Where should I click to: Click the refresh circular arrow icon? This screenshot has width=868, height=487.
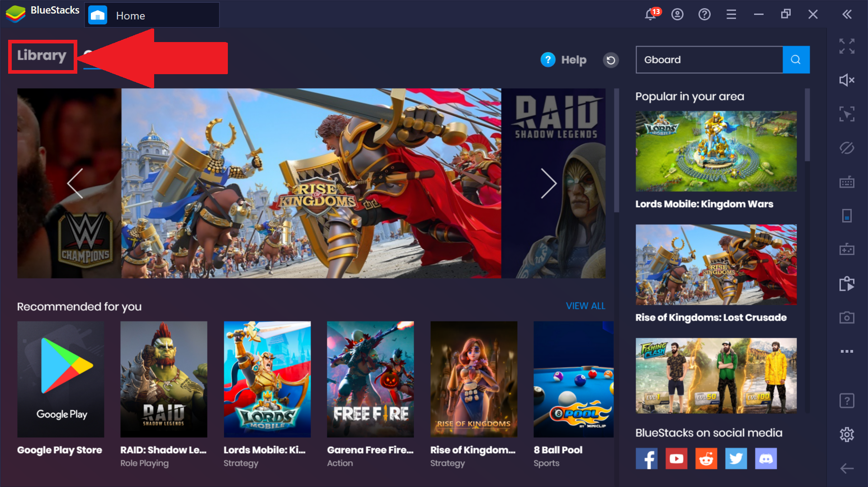click(x=611, y=60)
